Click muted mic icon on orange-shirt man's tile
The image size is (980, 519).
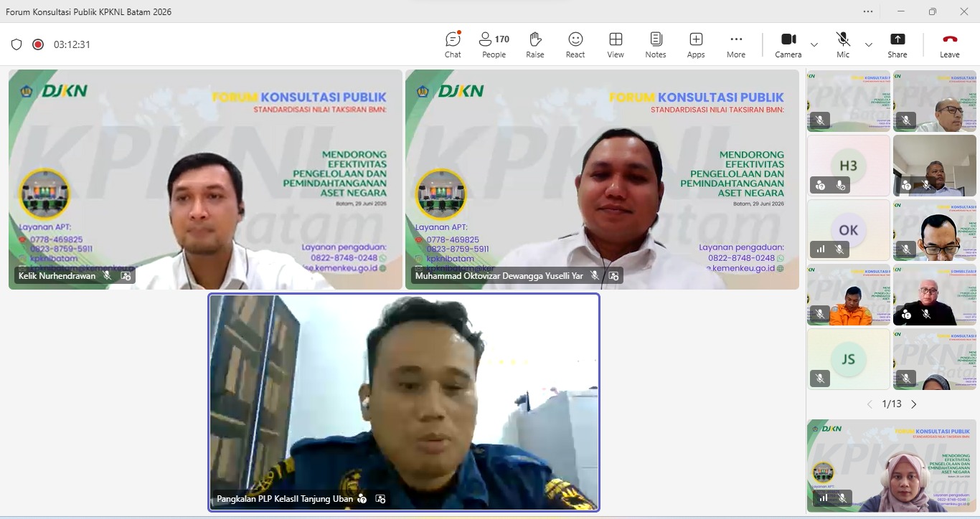coord(821,314)
